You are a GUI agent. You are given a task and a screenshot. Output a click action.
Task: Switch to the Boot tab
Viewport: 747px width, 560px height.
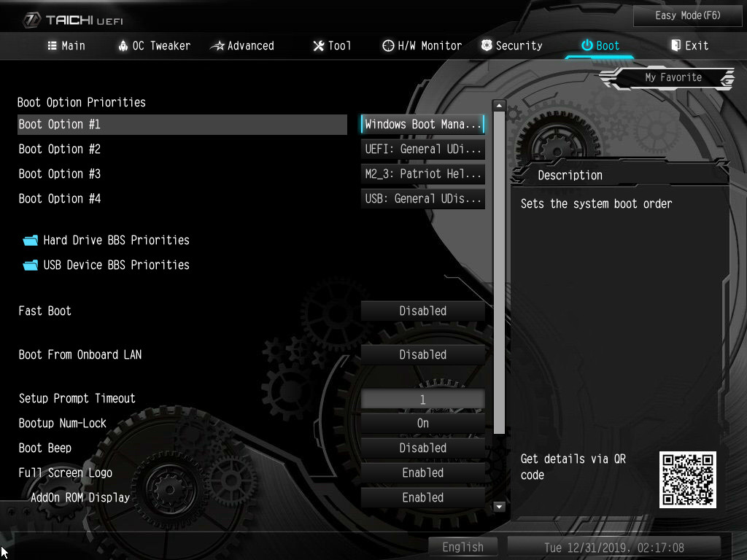[x=600, y=46]
